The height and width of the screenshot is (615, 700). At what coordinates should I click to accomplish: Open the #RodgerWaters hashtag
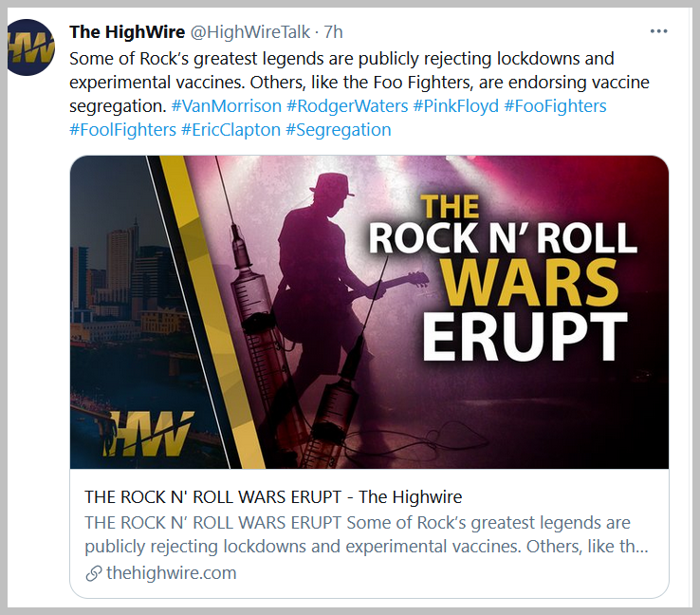(347, 106)
